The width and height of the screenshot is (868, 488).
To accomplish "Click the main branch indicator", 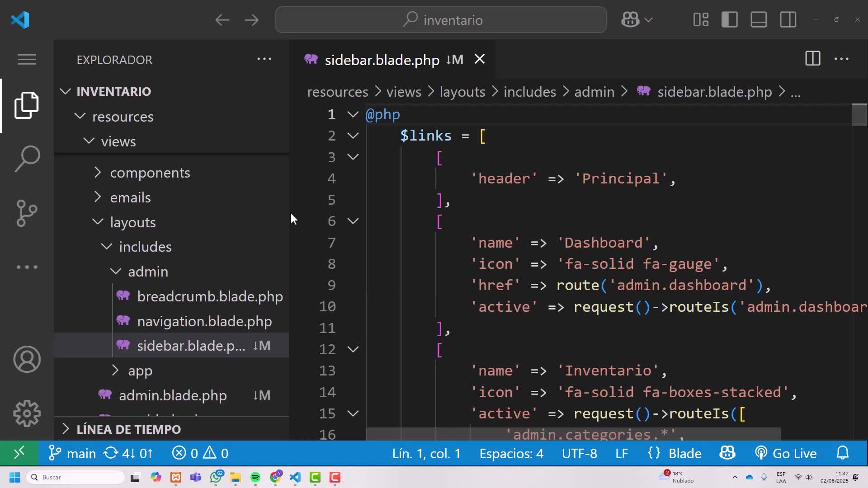I will tap(72, 453).
